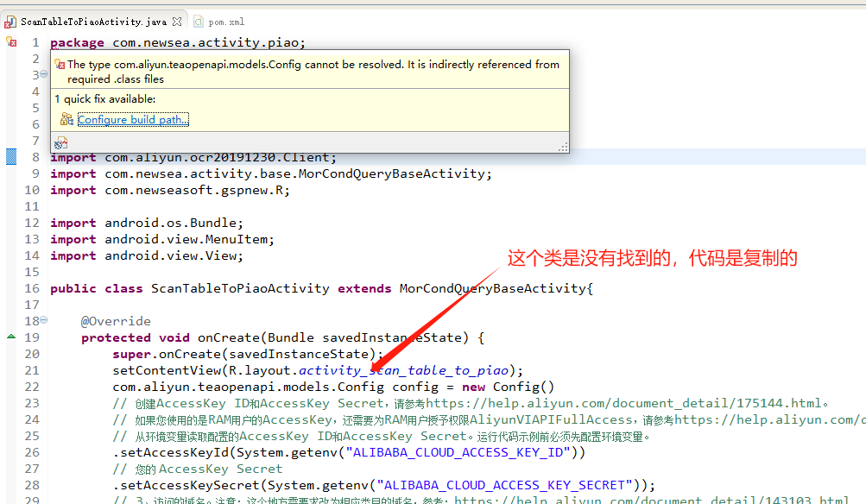
Task: Click the tooltip's bottom-right resize grip
Action: (x=563, y=147)
